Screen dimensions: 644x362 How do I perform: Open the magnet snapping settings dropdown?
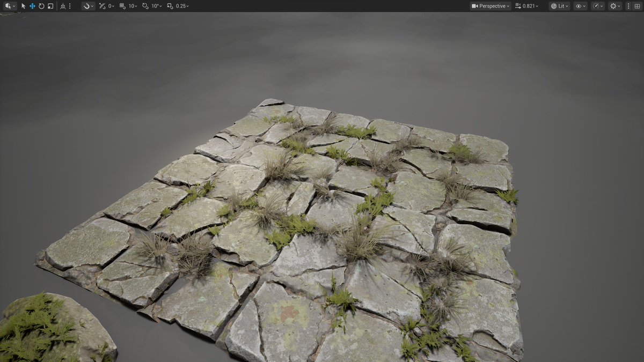point(89,6)
